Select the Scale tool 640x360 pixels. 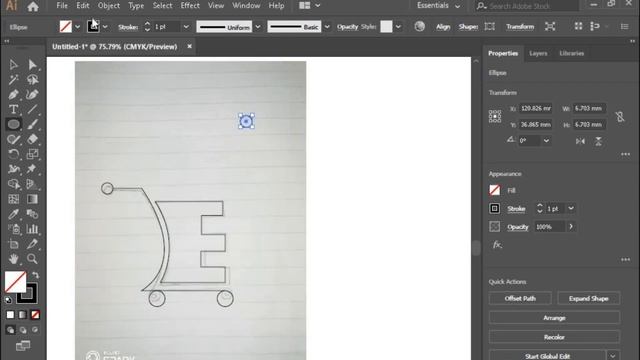32,154
